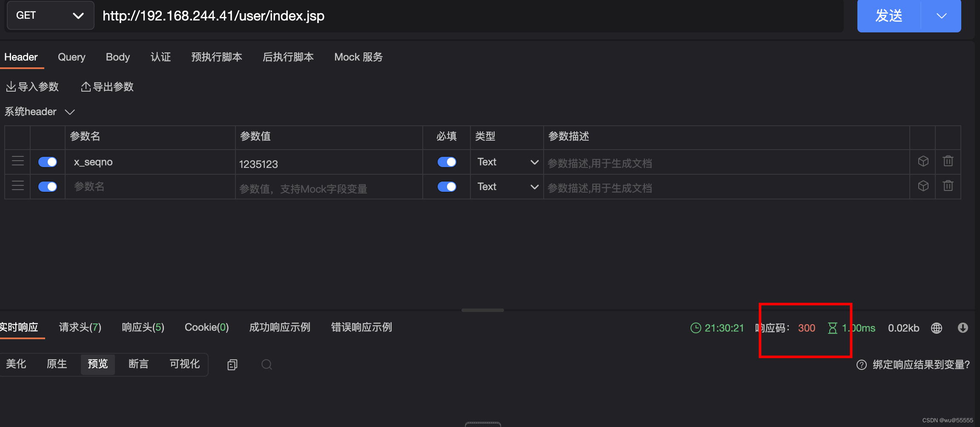Screen dimensions: 980x427
Task: Switch to the Body tab
Action: tap(117, 57)
